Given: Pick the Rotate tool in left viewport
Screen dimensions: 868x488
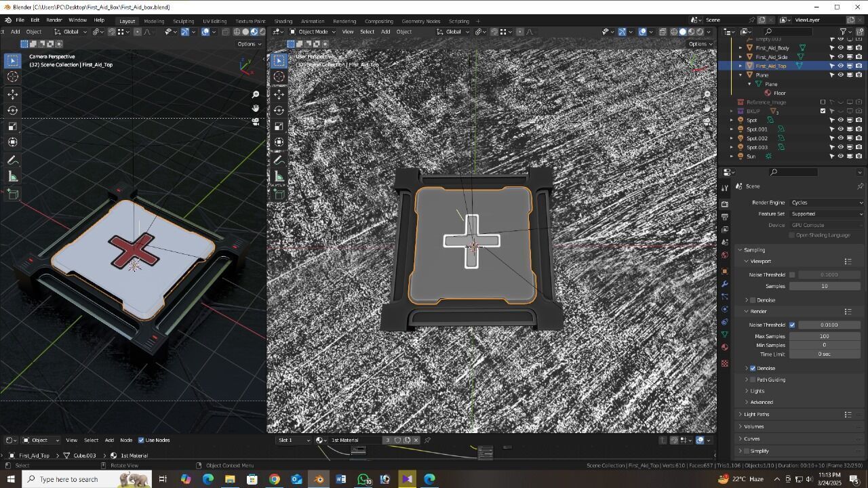Looking at the screenshot, I should (13, 110).
